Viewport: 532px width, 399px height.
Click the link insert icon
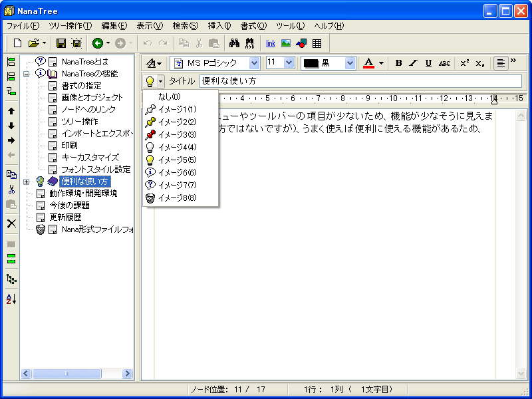point(271,43)
